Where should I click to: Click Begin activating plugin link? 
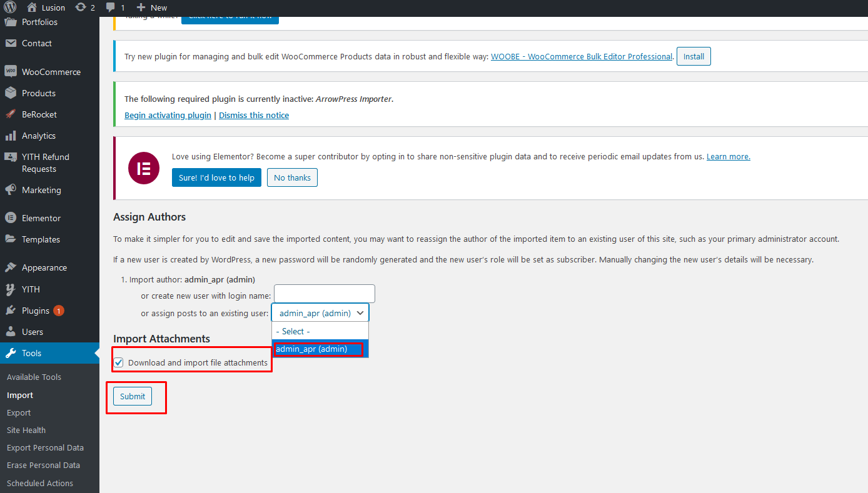click(168, 115)
